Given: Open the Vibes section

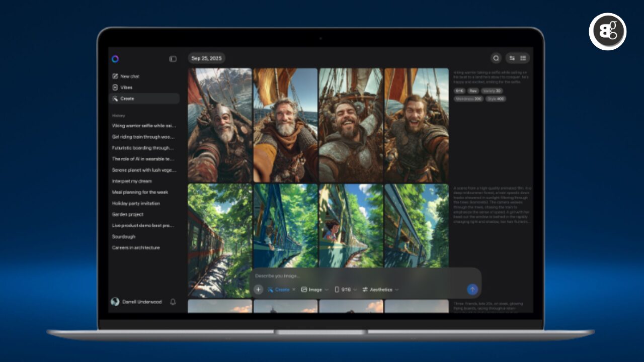Looking at the screenshot, I should (126, 87).
